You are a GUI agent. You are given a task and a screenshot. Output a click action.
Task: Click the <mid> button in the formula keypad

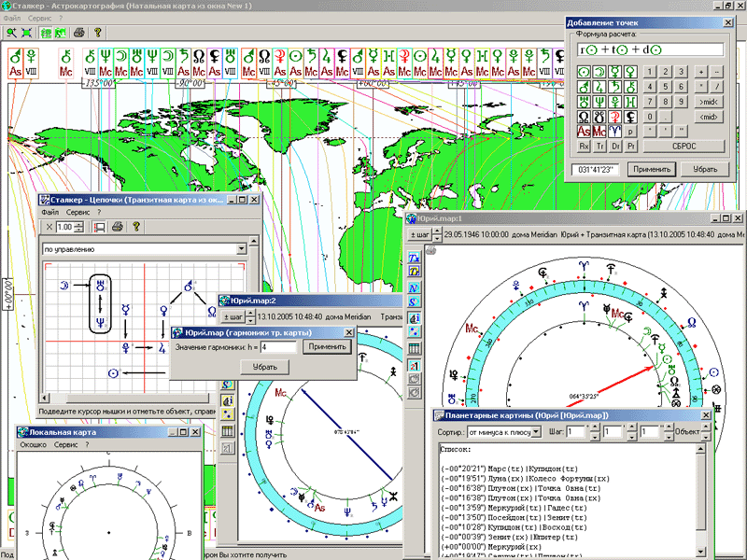(x=709, y=117)
